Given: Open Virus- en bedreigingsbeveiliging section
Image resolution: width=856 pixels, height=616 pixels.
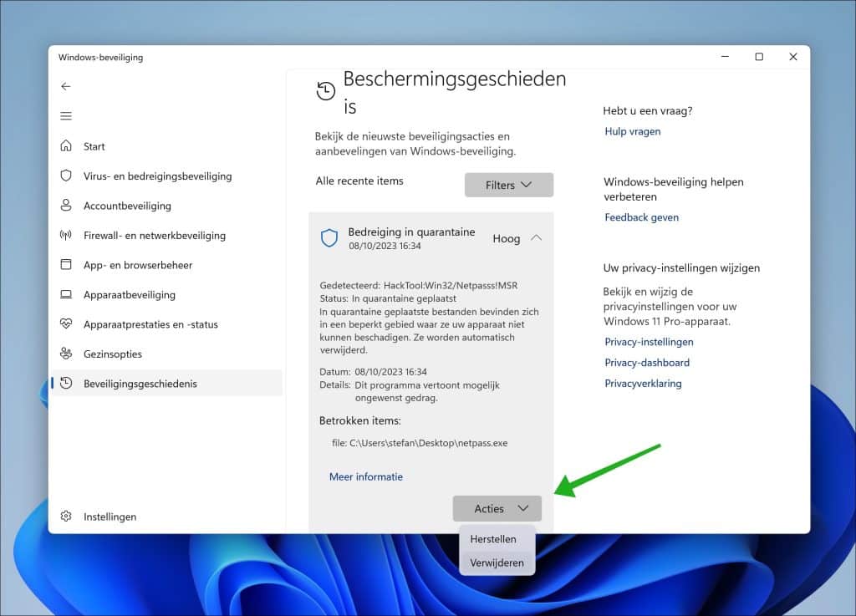Looking at the screenshot, I should (157, 176).
